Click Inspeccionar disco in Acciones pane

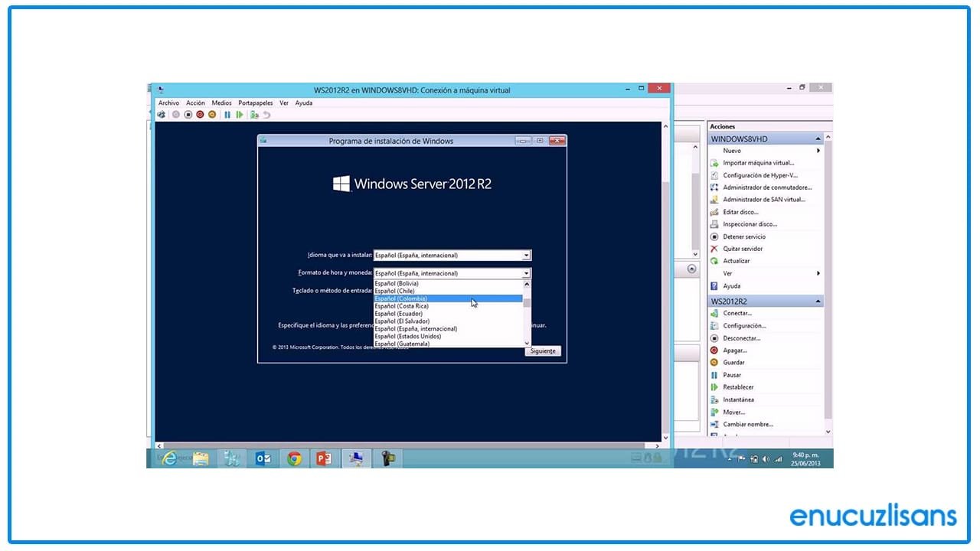(x=750, y=224)
